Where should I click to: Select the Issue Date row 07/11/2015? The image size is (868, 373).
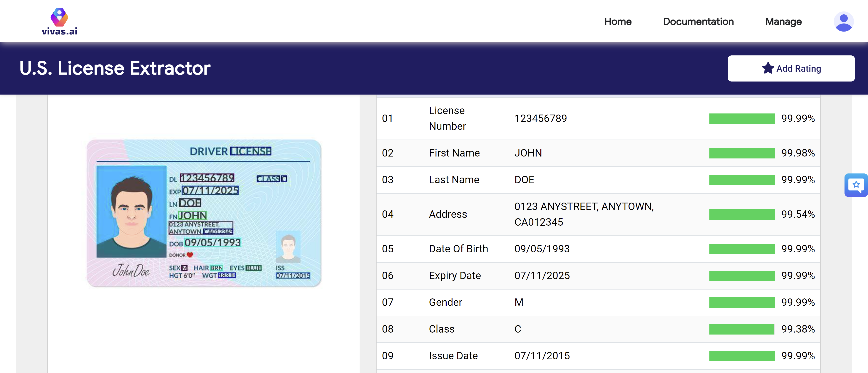[541, 356]
